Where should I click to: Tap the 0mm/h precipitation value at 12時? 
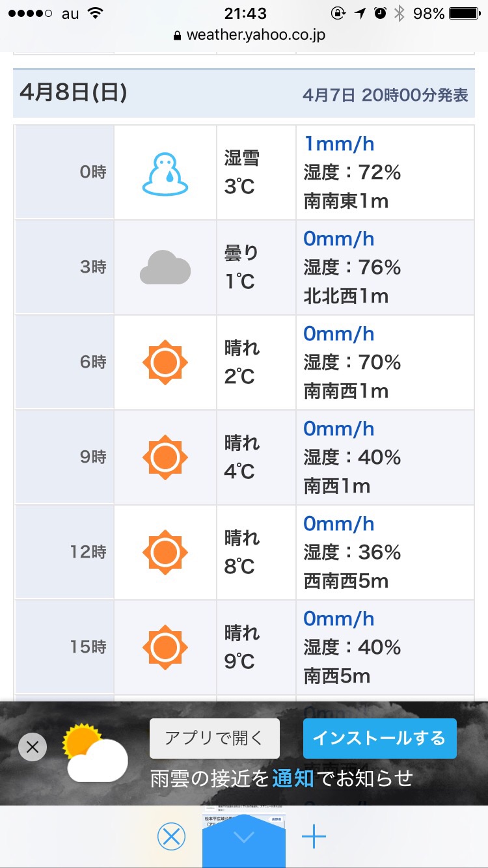click(x=339, y=524)
